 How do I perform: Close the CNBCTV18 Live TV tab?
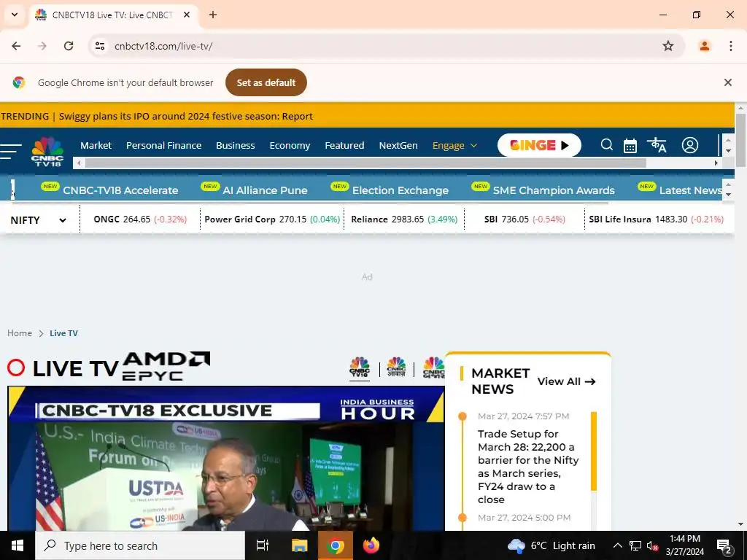[187, 15]
